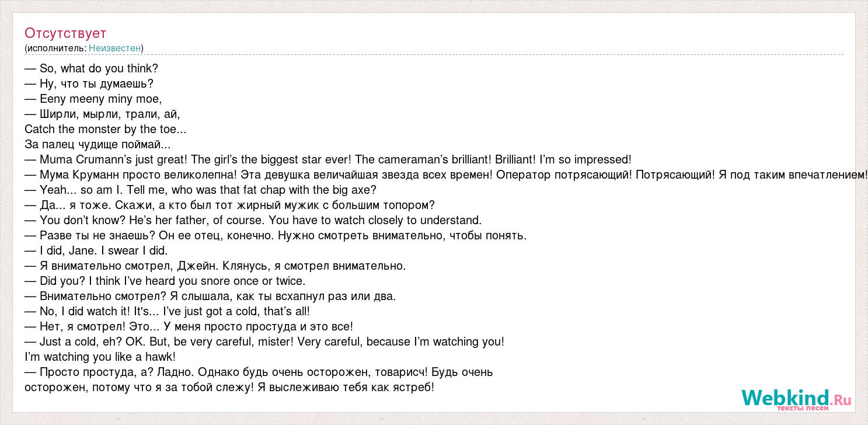Click the line starting 'Мума Круманн просто великолепна'

(x=446, y=175)
